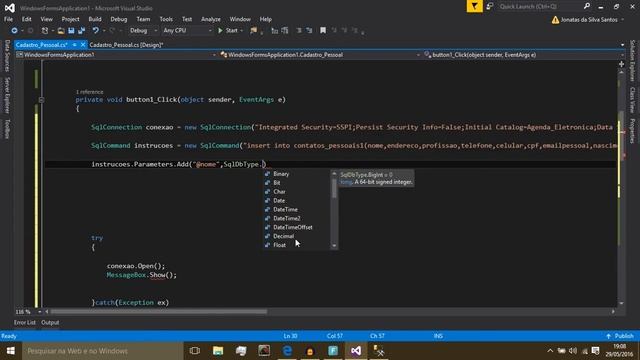Screen dimensions: 640x360
Task: Open Task View from taskbar
Action: [x=195, y=351]
